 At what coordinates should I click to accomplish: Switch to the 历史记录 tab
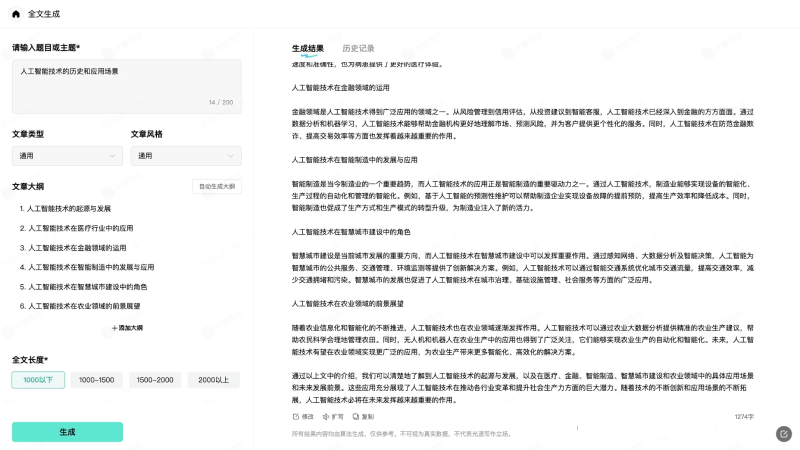tap(358, 48)
